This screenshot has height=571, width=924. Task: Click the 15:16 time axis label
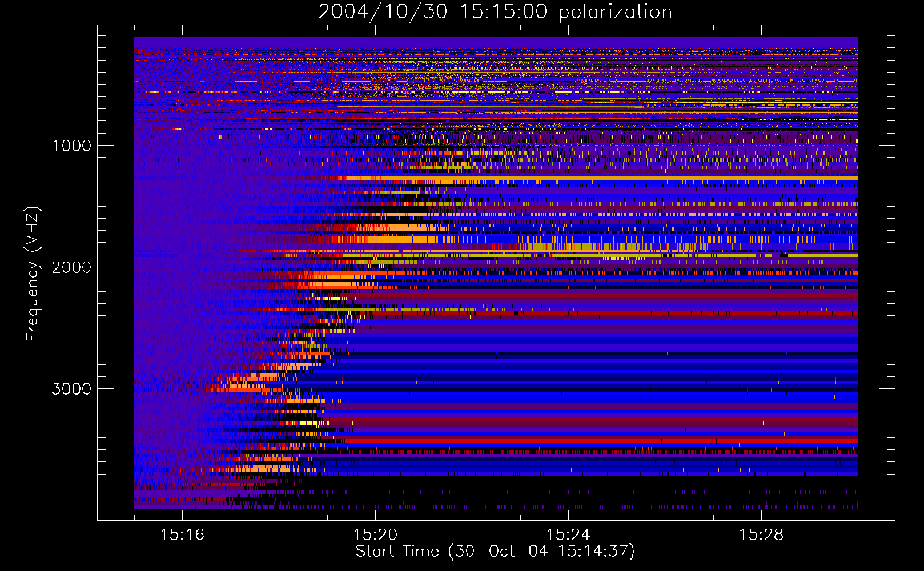click(182, 534)
